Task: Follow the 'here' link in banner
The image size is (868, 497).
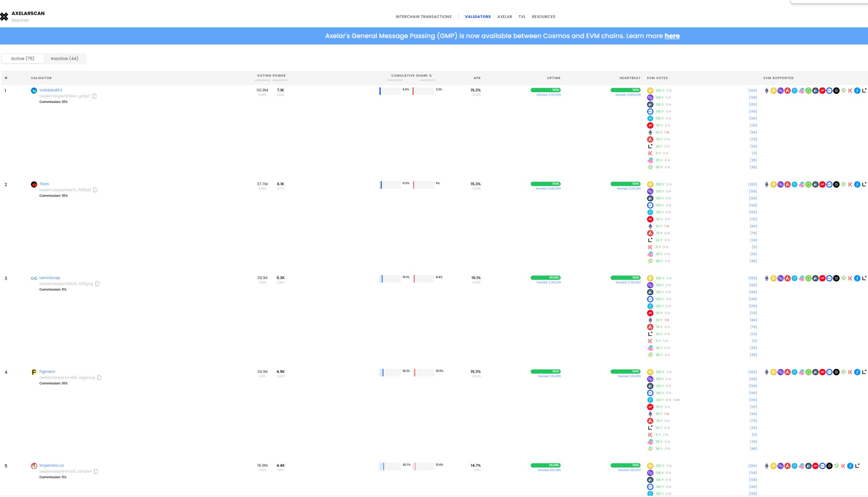Action: click(672, 36)
